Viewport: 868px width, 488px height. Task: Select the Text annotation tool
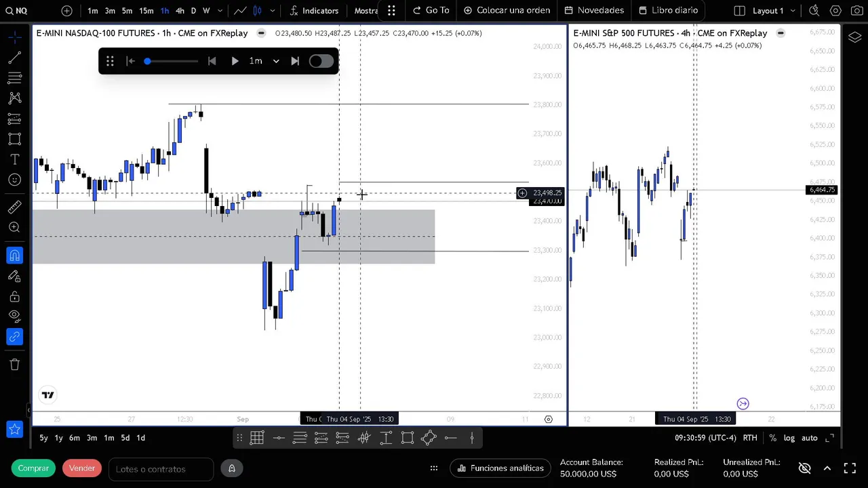pyautogui.click(x=14, y=159)
